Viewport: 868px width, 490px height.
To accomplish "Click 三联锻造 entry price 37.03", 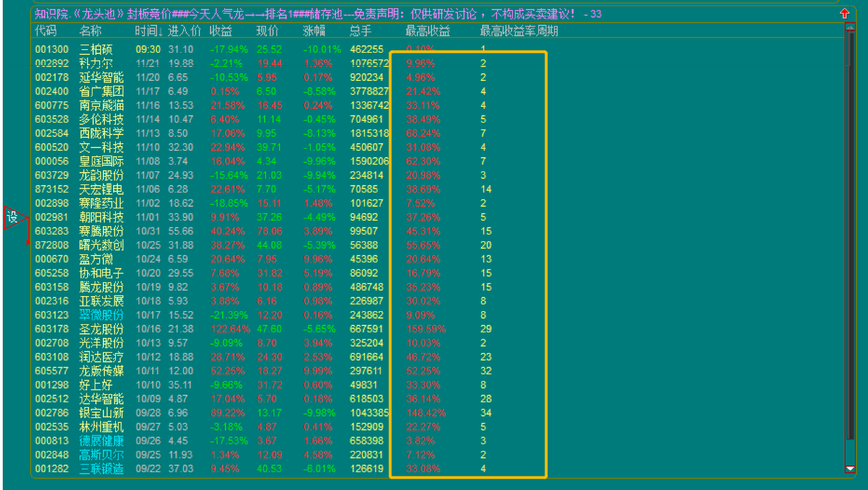I will pos(181,469).
